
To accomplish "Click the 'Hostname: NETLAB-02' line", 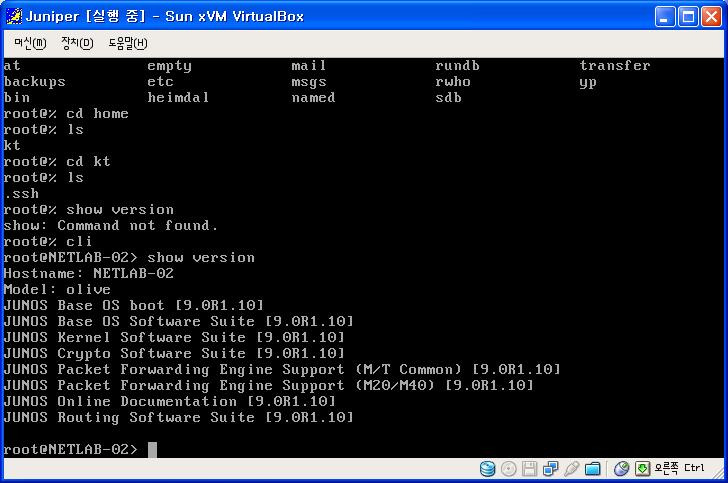I will tap(89, 273).
